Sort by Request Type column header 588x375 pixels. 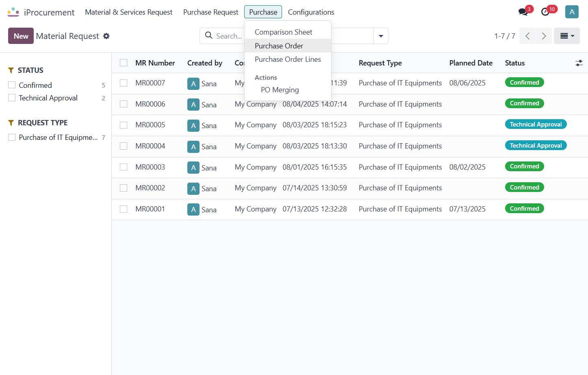[x=380, y=63]
